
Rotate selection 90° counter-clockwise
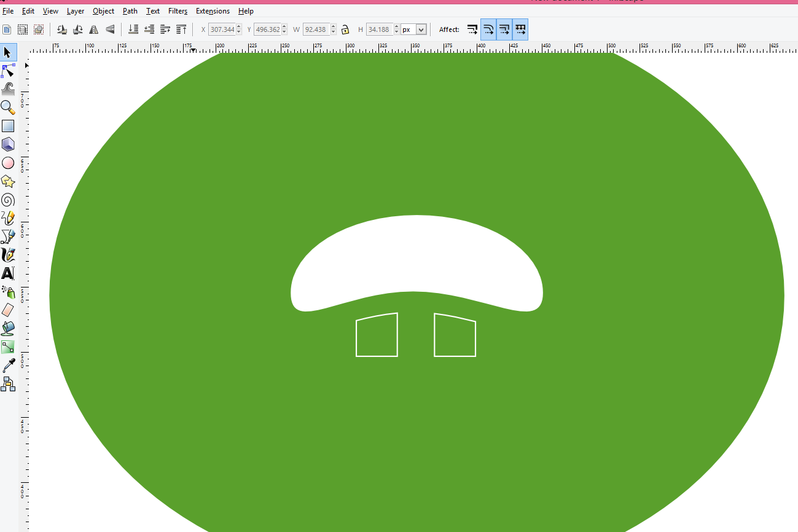[62, 29]
